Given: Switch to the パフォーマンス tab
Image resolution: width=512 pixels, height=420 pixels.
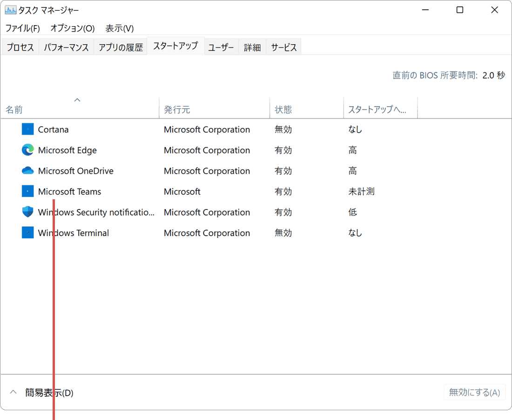Looking at the screenshot, I should 66,47.
